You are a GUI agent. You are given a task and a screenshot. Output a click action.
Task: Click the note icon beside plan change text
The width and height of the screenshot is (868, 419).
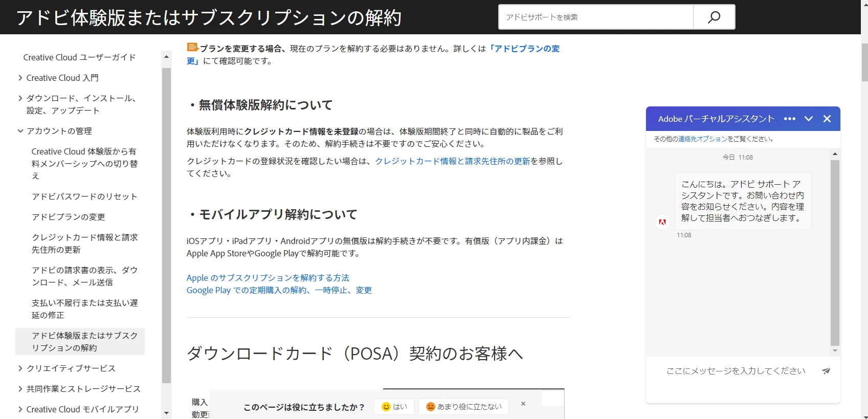click(192, 48)
